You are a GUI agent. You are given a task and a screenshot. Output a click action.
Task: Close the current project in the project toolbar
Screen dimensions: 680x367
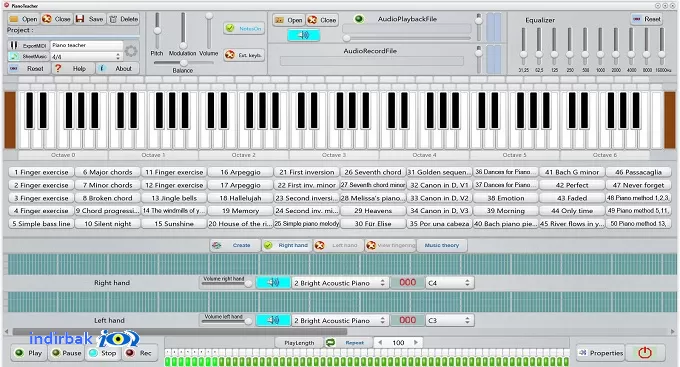click(56, 19)
